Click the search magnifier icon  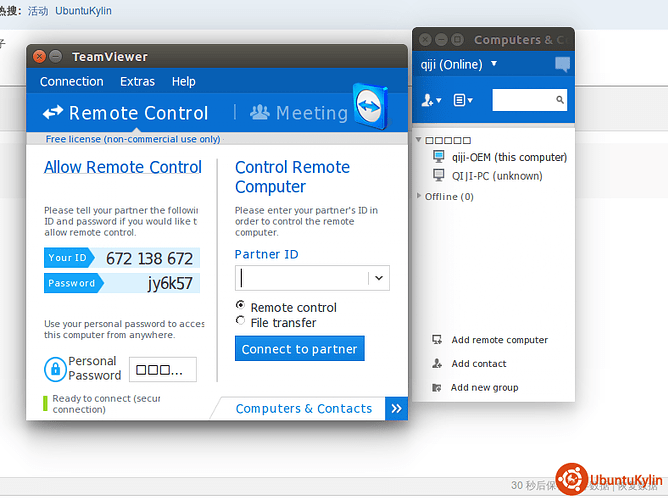point(558,100)
